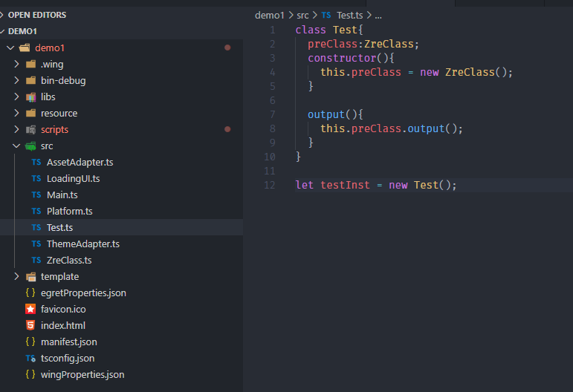Click TS icon beside ZreClass.ts
The image size is (573, 392).
(x=36, y=260)
